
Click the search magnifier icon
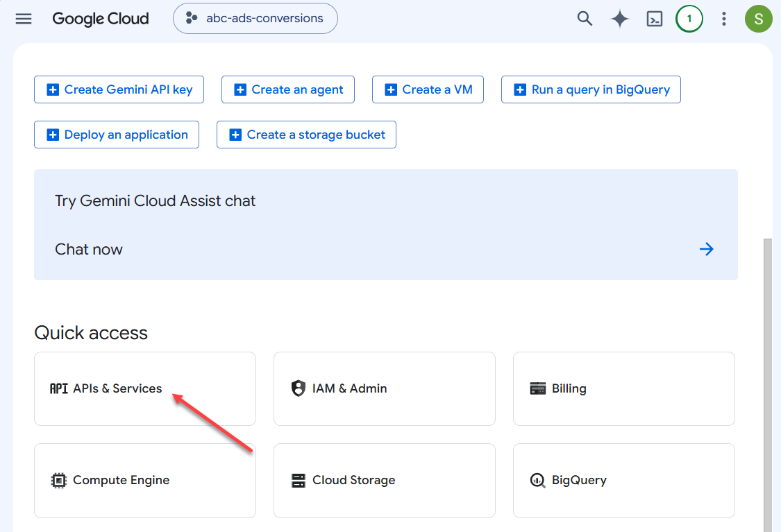tap(585, 19)
